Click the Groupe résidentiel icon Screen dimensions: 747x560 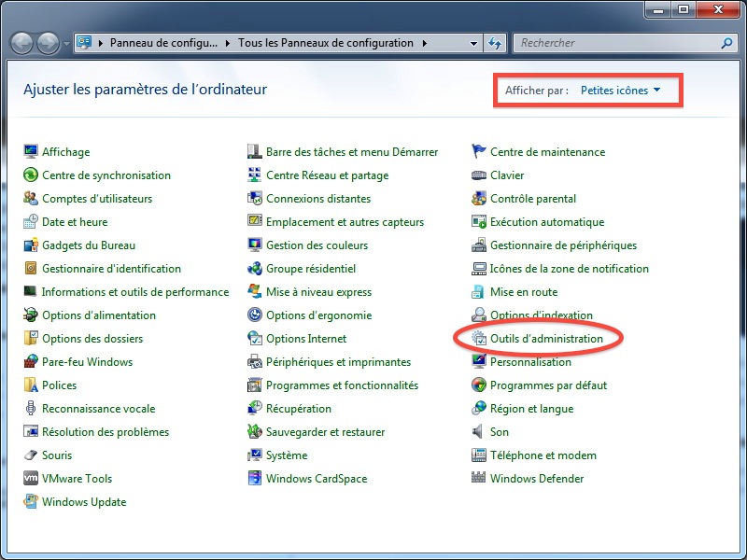(254, 268)
